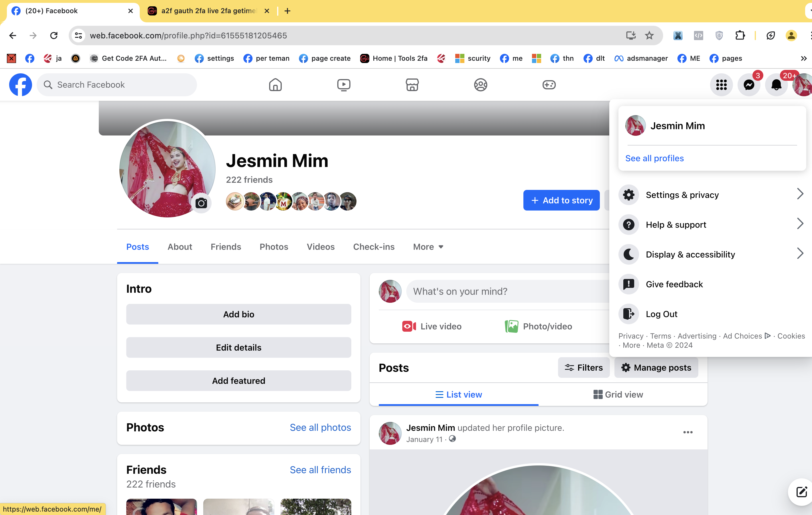The width and height of the screenshot is (812, 515).
Task: Click Edit details button
Action: click(x=239, y=347)
